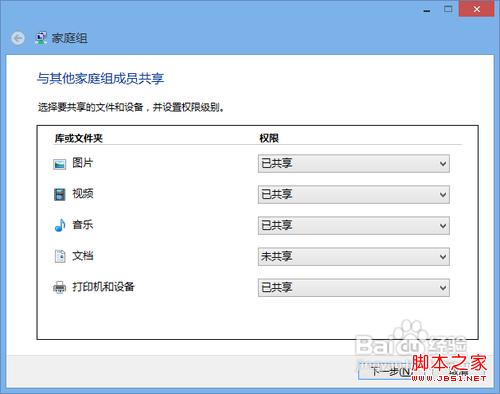Select the 视频 label text

[83, 194]
